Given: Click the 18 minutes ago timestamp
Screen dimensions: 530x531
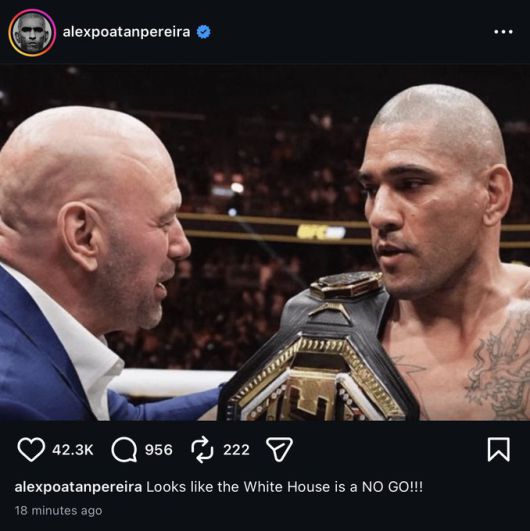Looking at the screenshot, I should (58, 510).
